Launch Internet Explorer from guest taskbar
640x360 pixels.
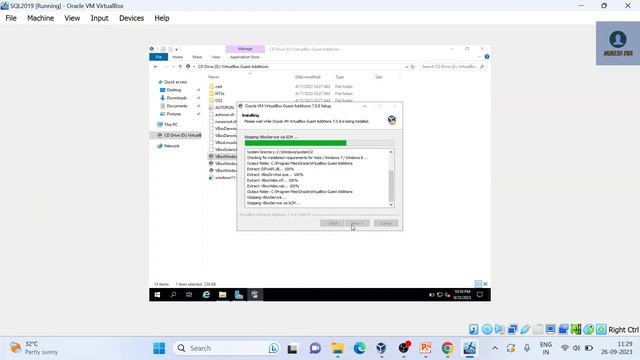click(x=206, y=295)
